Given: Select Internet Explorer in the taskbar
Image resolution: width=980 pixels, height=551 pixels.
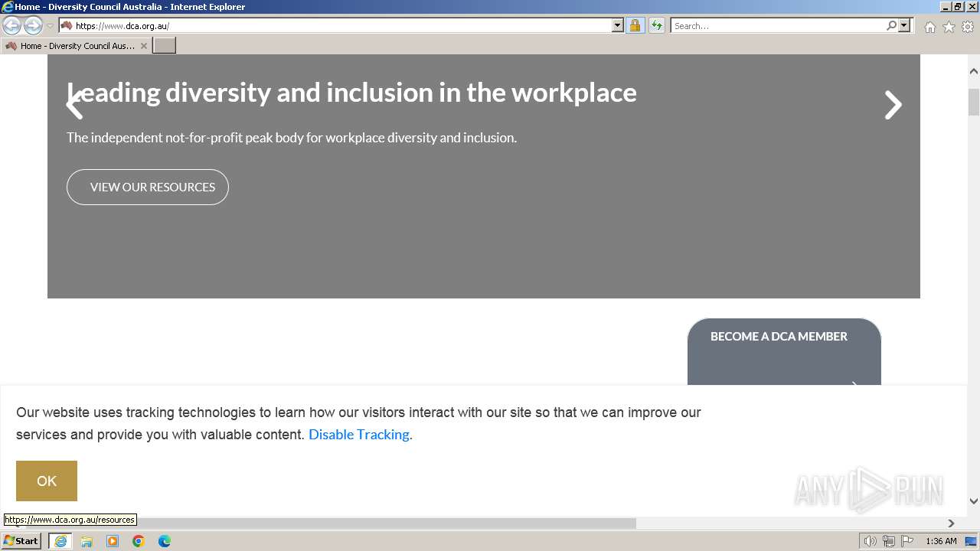Looking at the screenshot, I should click(x=60, y=541).
